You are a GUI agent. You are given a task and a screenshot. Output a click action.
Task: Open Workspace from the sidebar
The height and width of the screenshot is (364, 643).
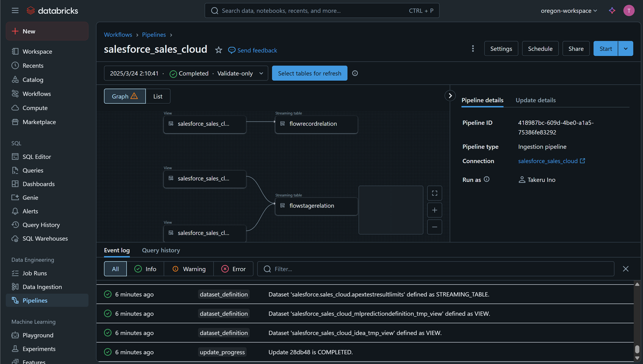[47, 51]
